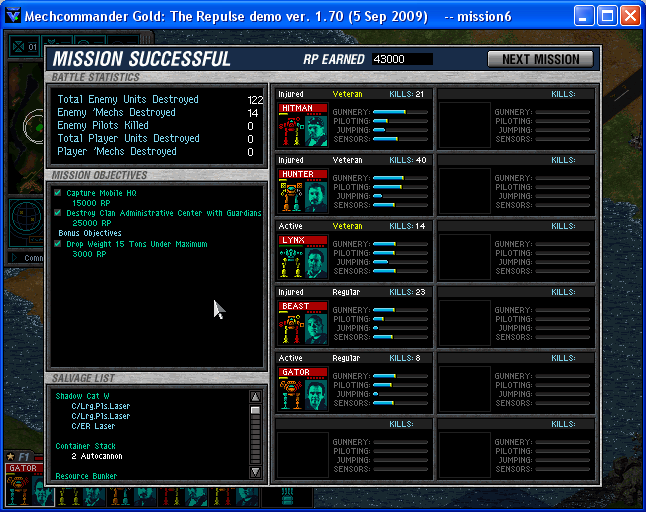The width and height of the screenshot is (646, 512).
Task: Click the HUNTER name tag
Action: pyautogui.click(x=303, y=174)
